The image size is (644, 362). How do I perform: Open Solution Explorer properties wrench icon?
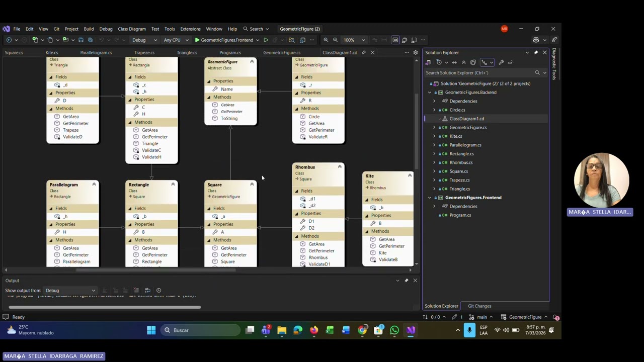(x=501, y=62)
